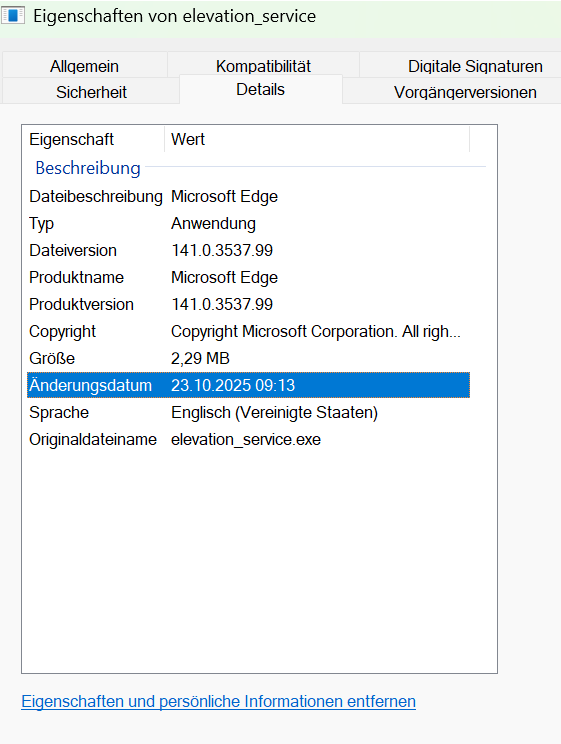This screenshot has width=561, height=744.
Task: Open the Kompatibilität tab
Action: (263, 65)
